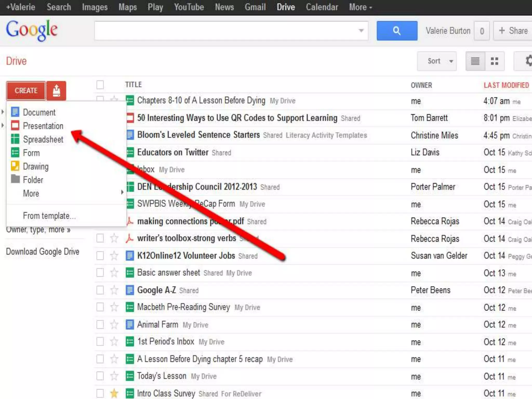This screenshot has width=532, height=399.
Task: Click the red upload button beside Create
Action: tap(56, 91)
